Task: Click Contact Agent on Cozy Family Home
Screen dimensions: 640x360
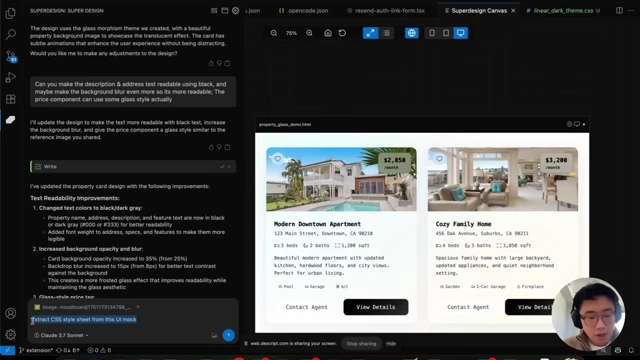Action: click(x=468, y=307)
